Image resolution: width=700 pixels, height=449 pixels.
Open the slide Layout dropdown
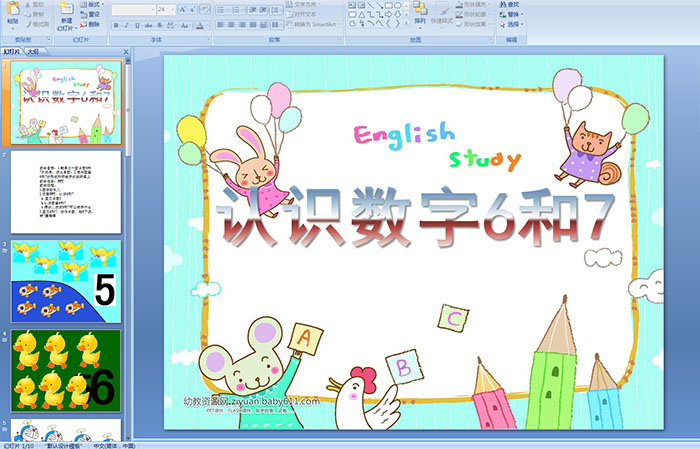pyautogui.click(x=92, y=4)
